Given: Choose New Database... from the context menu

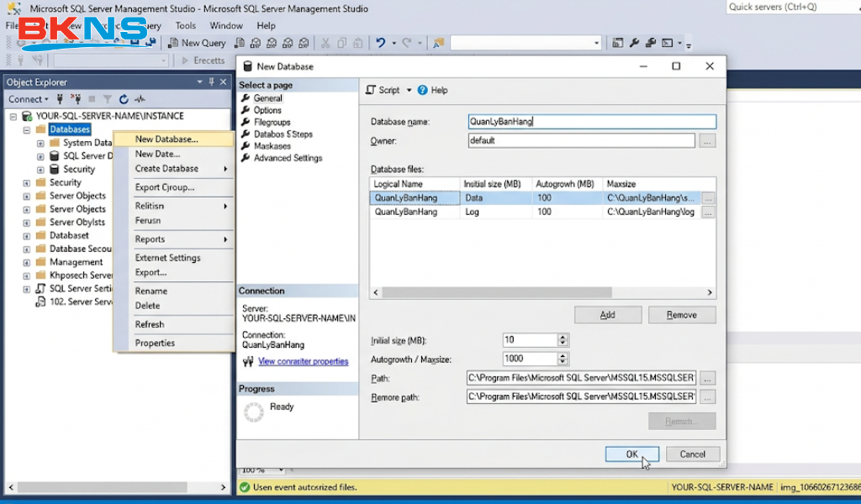Looking at the screenshot, I should 173,139.
